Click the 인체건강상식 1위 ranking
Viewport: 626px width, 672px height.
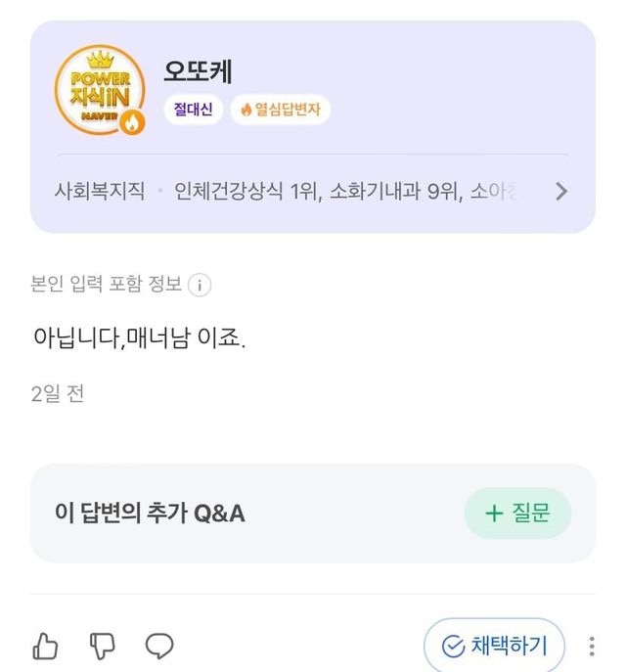coord(246,191)
